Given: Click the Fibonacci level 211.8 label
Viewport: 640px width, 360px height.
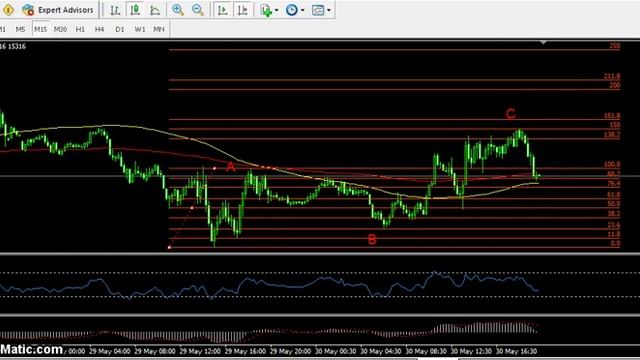Looking at the screenshot, I should (x=612, y=76).
